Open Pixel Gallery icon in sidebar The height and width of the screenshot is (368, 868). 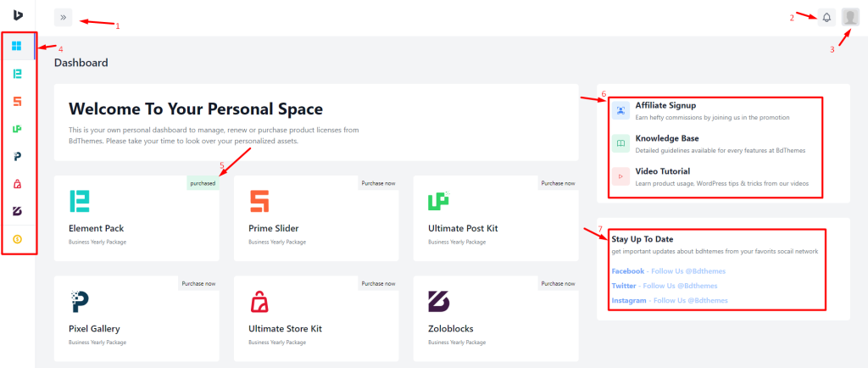[x=17, y=157]
